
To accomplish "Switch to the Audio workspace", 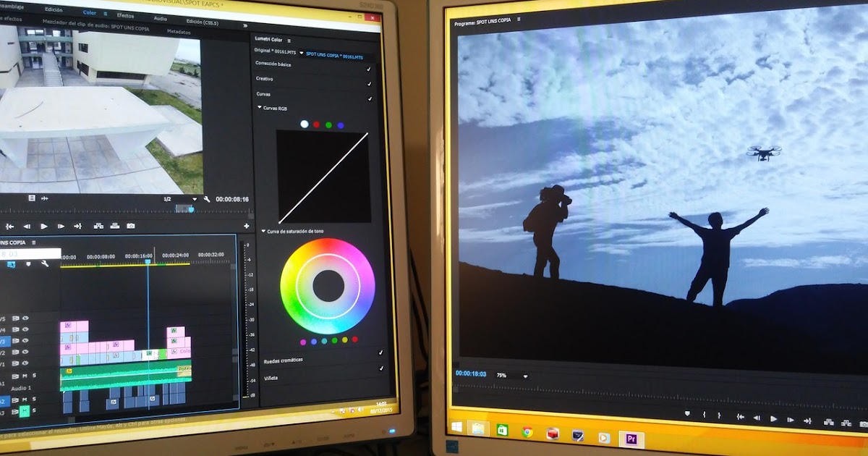I will 160,17.
